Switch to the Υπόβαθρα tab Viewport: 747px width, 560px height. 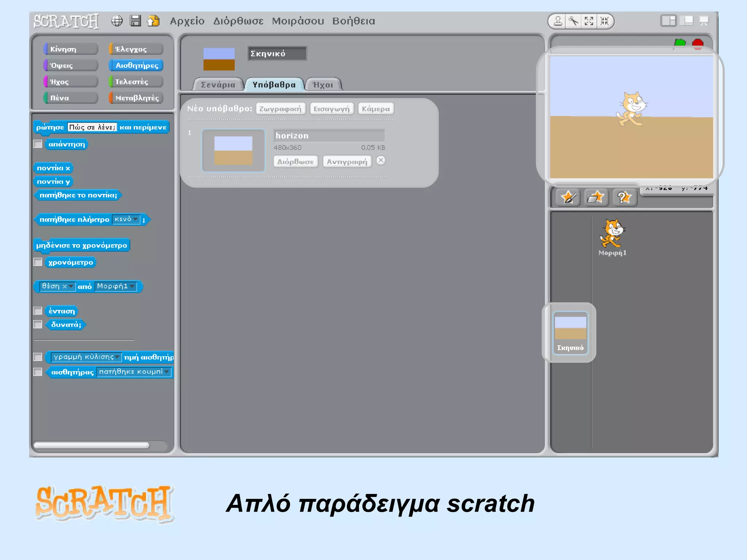(274, 85)
